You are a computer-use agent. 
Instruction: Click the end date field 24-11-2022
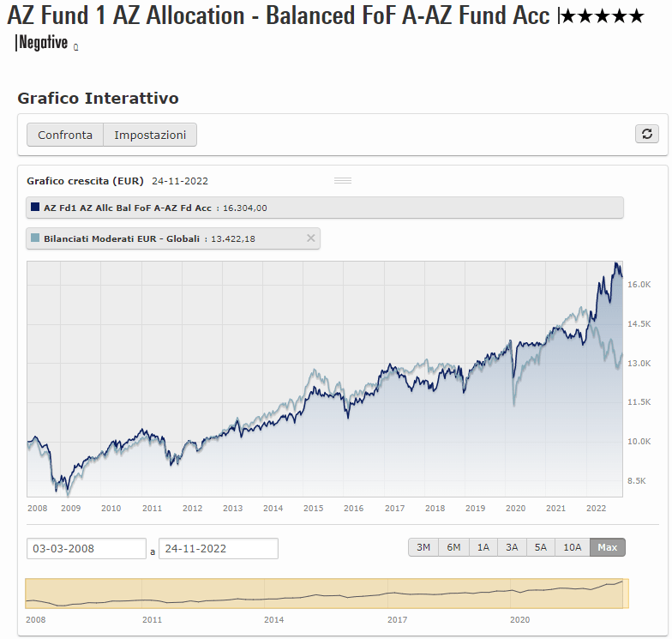(219, 548)
